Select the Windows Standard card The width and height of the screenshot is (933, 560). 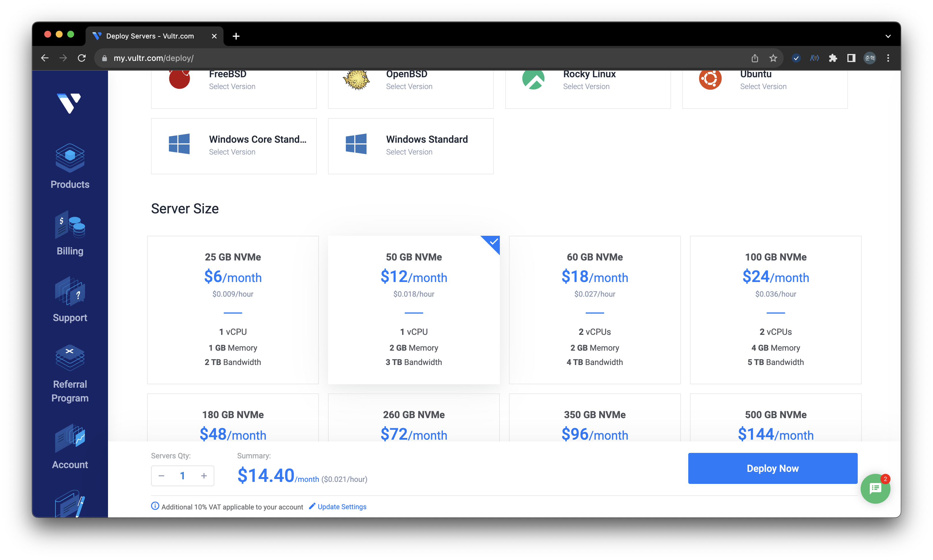click(x=411, y=146)
